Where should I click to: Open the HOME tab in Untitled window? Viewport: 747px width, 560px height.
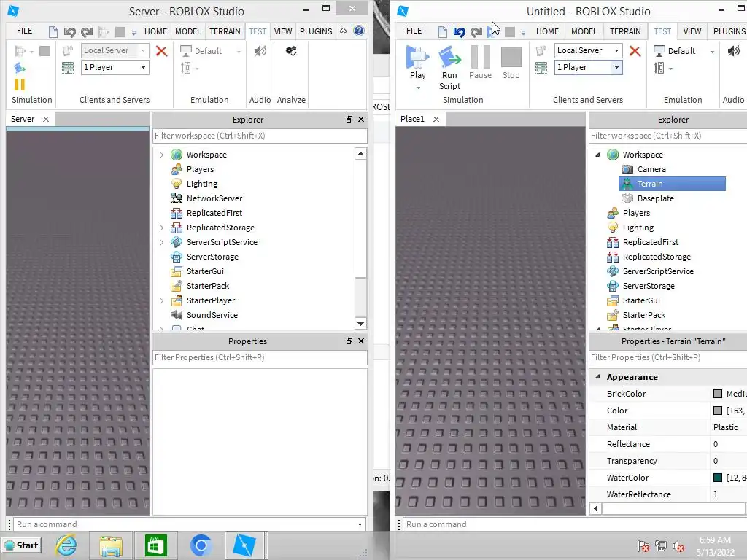point(547,31)
